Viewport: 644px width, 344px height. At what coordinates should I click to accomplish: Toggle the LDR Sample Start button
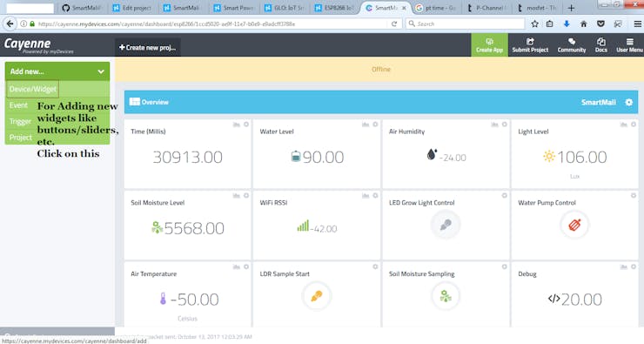[317, 296]
